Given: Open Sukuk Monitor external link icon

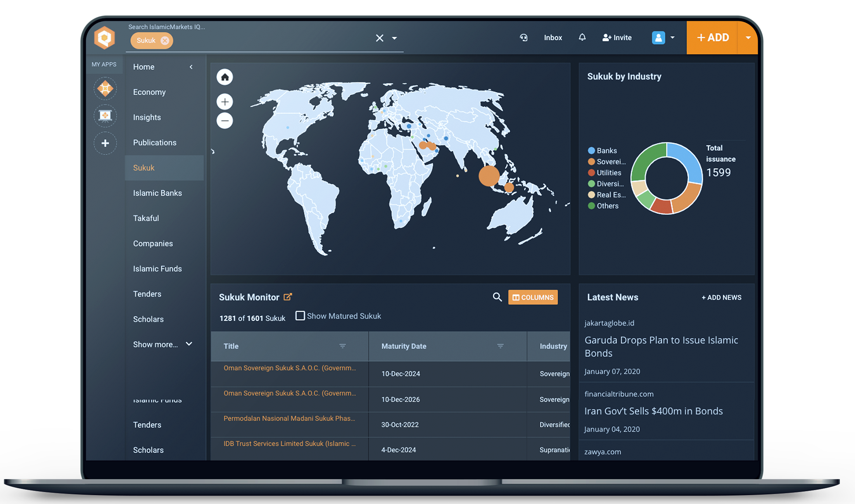Looking at the screenshot, I should [288, 297].
